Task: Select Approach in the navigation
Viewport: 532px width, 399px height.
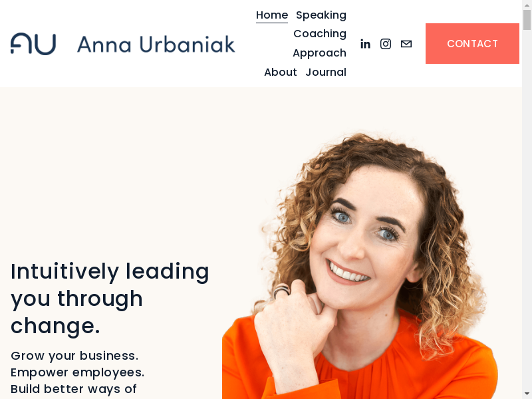Action: coord(319,53)
